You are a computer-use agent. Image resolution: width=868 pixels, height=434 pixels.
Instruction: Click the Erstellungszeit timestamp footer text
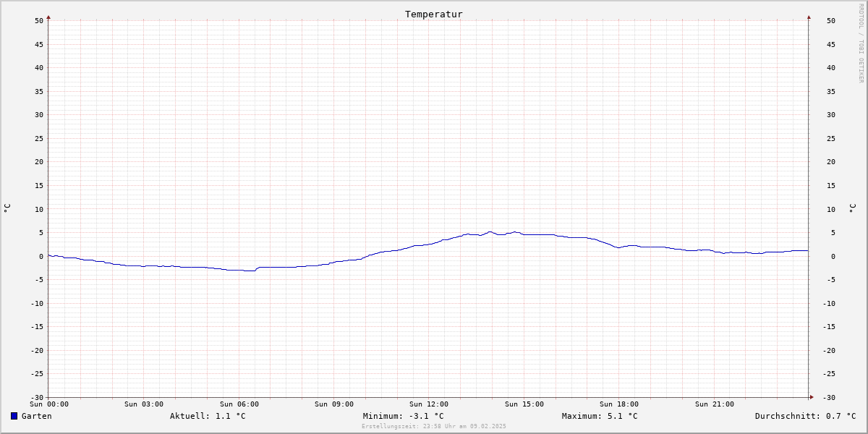pos(434,427)
